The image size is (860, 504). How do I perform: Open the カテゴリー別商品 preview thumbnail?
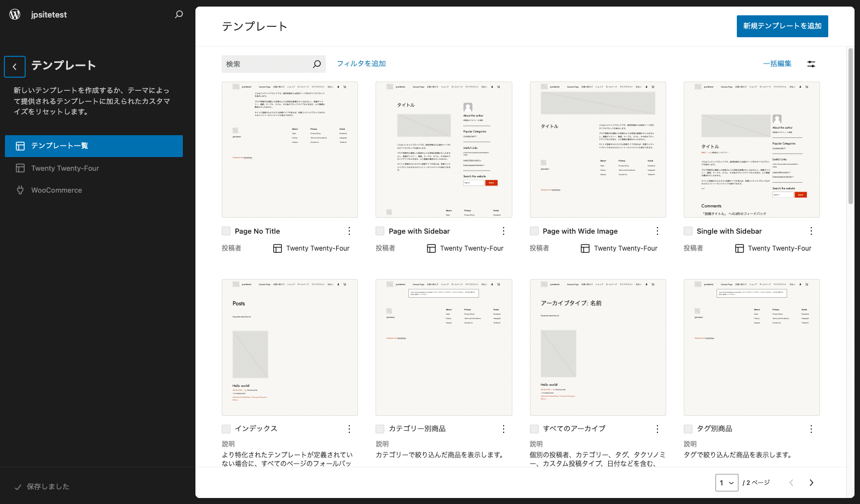coord(444,347)
